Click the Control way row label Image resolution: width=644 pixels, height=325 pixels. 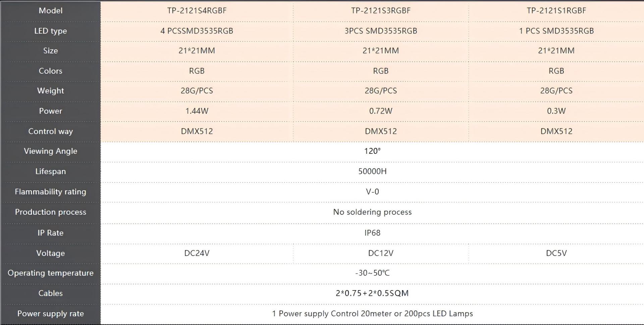coord(51,131)
